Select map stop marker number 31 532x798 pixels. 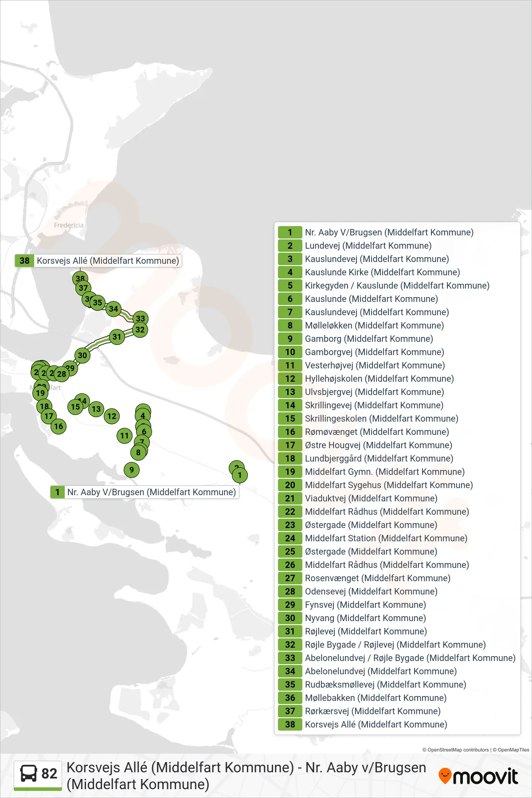click(117, 336)
